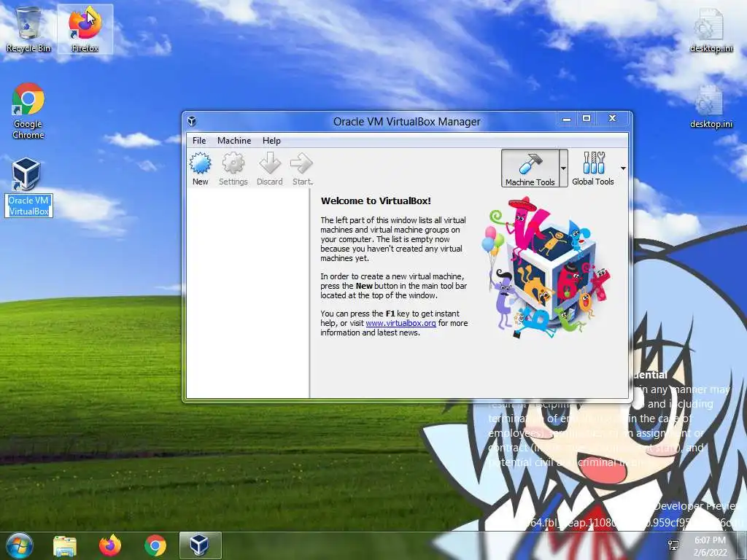
Task: Open the Machine menu
Action: [234, 141]
